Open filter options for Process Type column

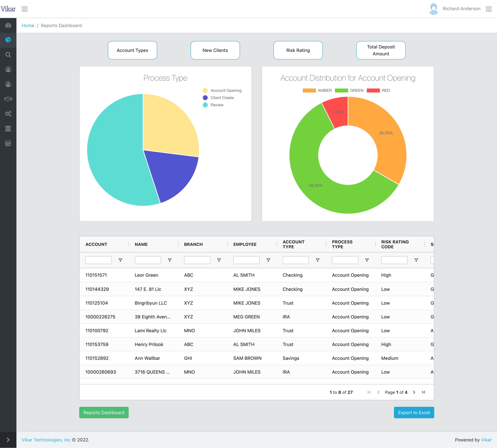click(367, 260)
